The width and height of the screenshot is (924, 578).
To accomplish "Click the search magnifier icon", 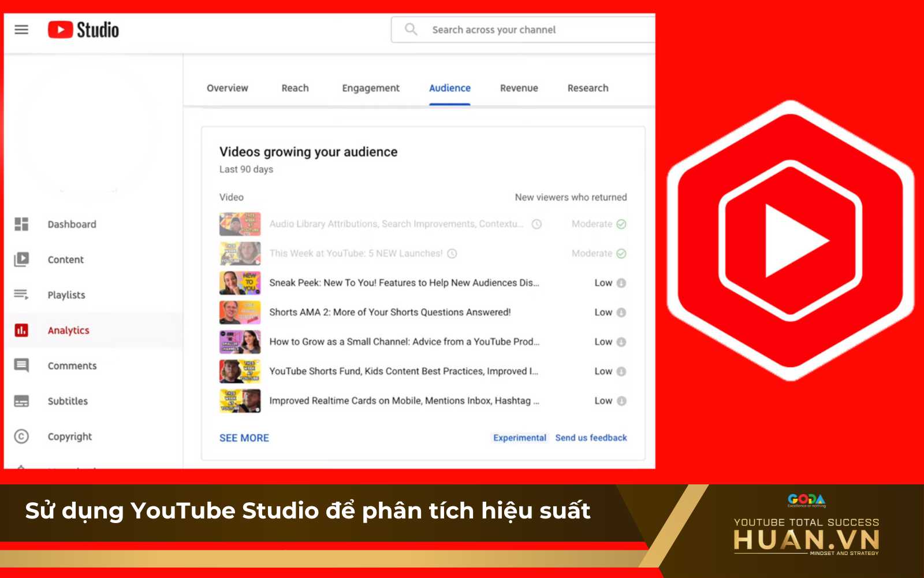I will point(411,29).
